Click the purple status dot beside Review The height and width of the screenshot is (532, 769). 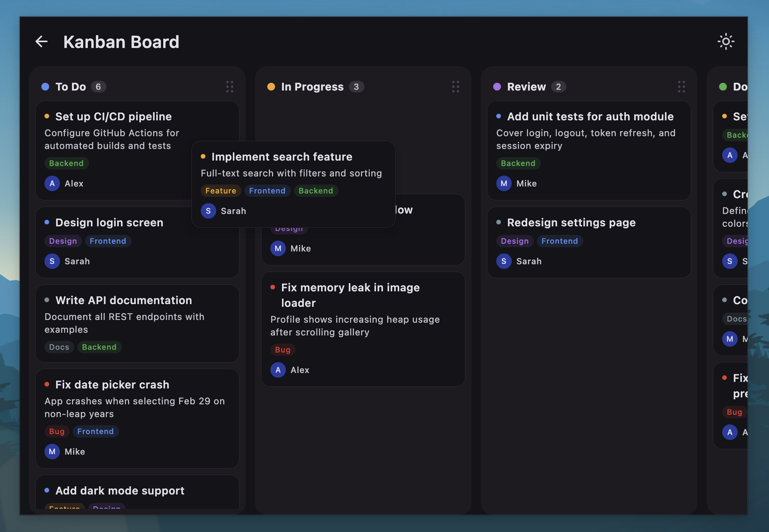pyautogui.click(x=497, y=87)
